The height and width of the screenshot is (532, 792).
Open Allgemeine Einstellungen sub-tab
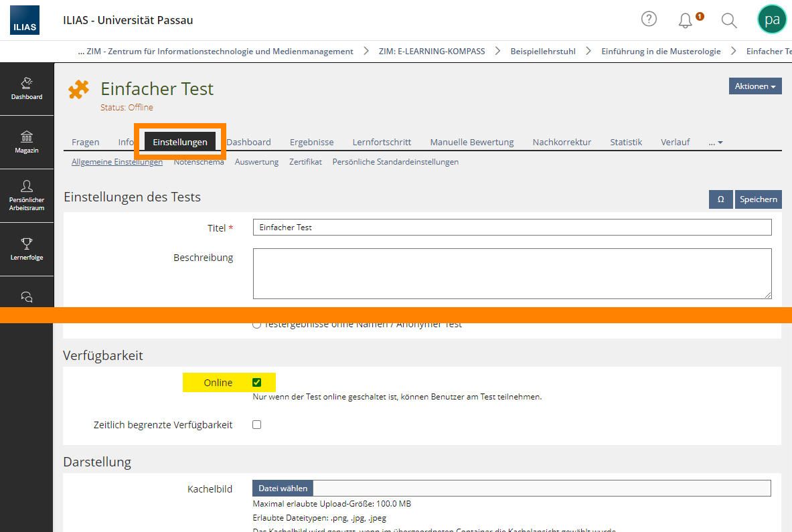(x=117, y=161)
